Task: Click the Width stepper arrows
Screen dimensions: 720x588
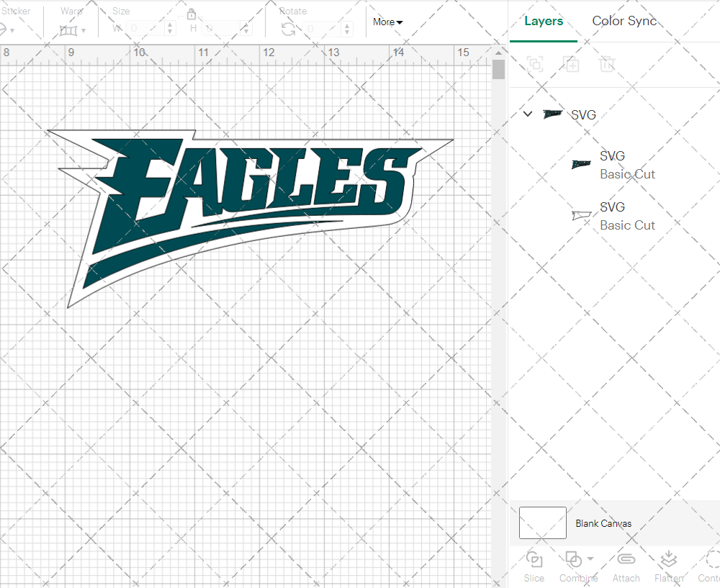Action: [x=170, y=29]
